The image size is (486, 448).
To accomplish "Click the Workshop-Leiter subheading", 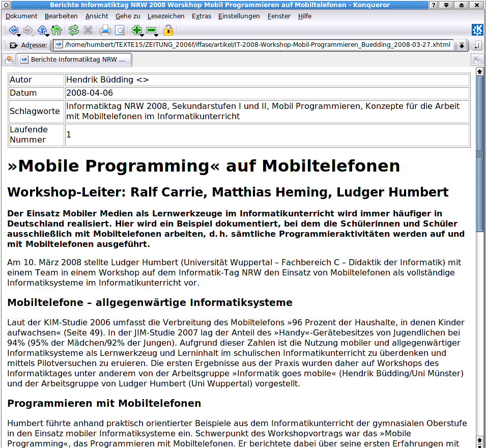I will [x=228, y=192].
